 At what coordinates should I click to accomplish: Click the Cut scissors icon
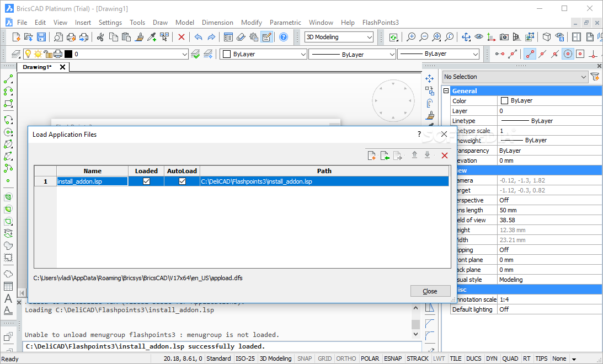click(100, 37)
